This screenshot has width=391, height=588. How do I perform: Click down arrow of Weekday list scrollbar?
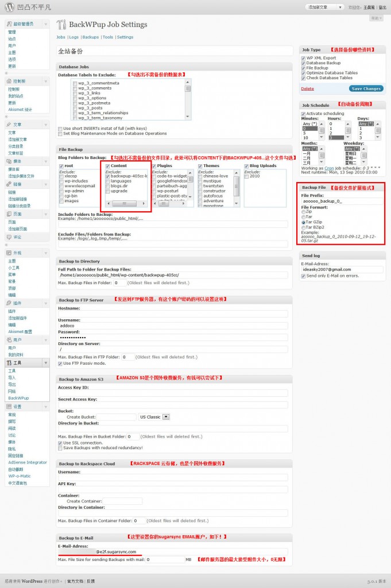click(x=363, y=163)
